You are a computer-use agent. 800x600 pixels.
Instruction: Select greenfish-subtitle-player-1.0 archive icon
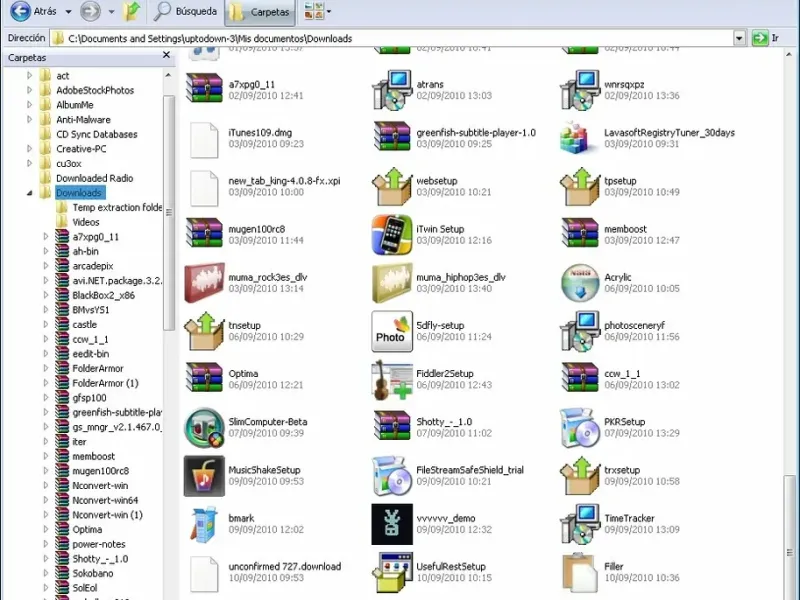click(x=392, y=136)
